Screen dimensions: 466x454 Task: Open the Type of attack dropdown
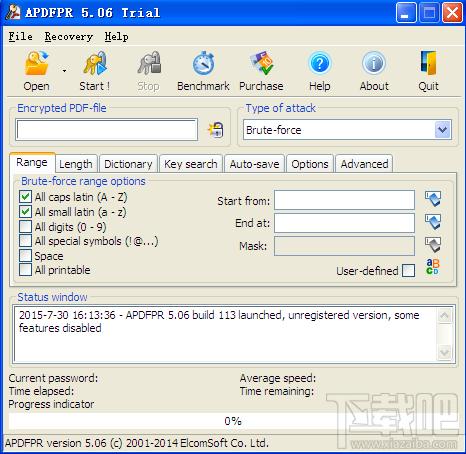443,129
